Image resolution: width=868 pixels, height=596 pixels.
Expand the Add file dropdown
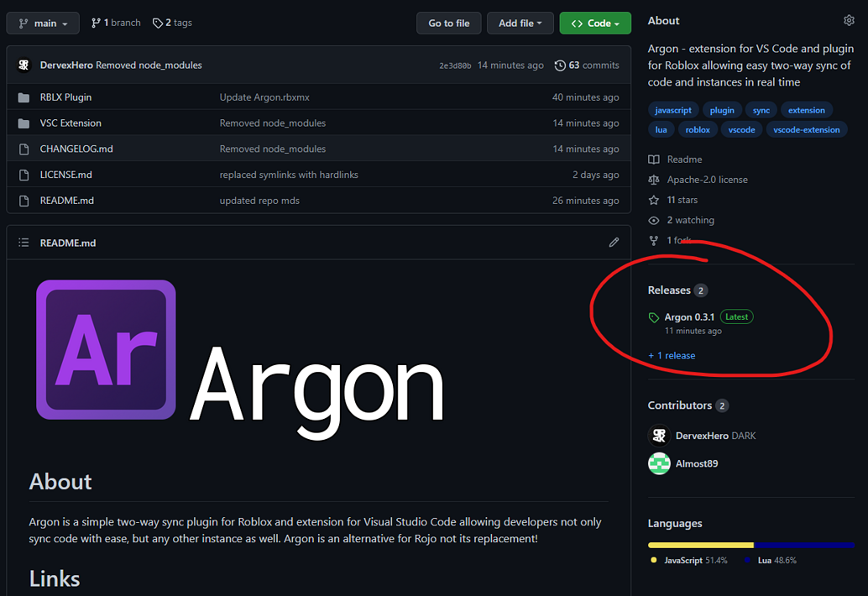520,23
